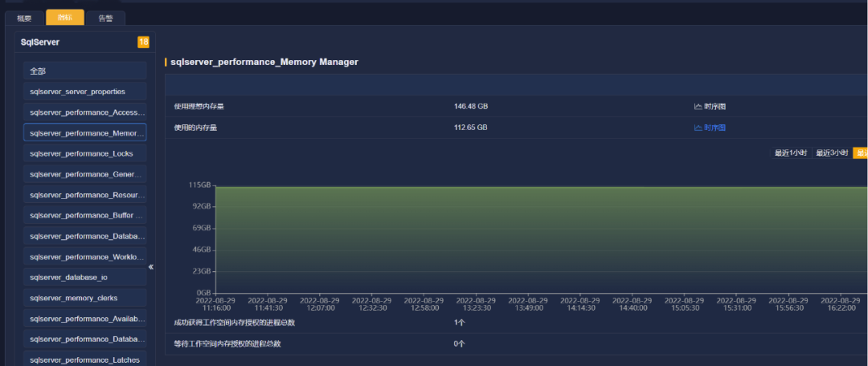Open sqlserver_database_io metric group
This screenshot has height=366, width=868.
pos(85,277)
